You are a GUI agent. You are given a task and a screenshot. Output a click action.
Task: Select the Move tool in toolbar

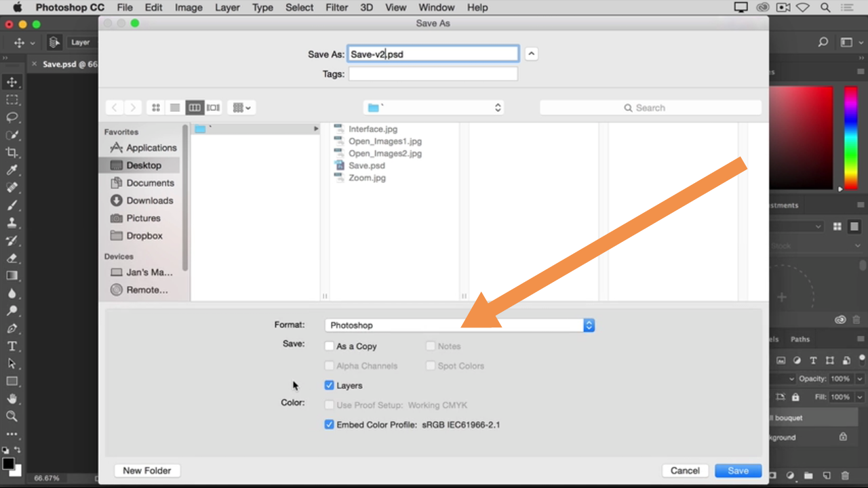click(x=12, y=82)
